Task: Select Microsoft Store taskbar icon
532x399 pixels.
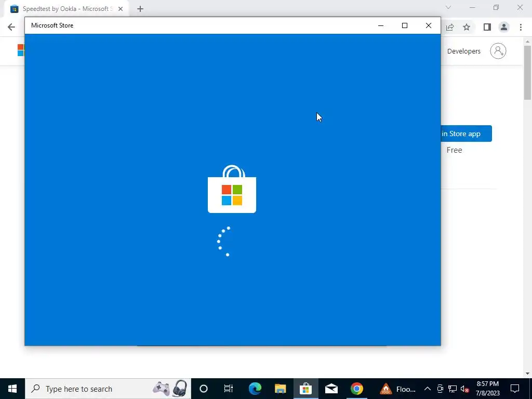Action: tap(305, 389)
